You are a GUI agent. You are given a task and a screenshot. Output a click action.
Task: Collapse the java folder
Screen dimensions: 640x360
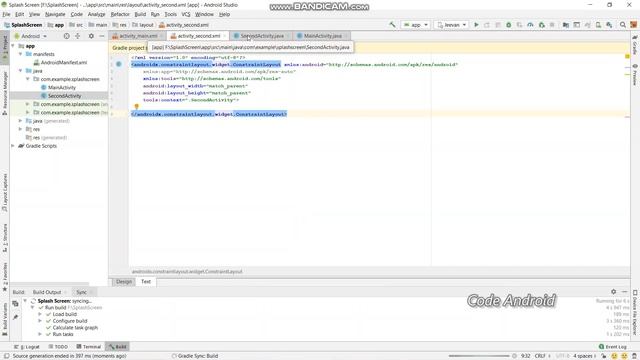[x=20, y=71]
